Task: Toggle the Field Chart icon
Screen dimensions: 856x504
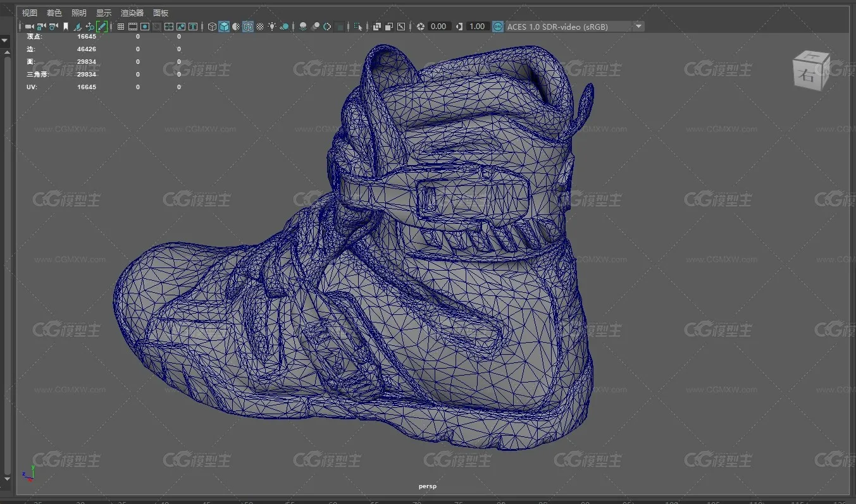Action: [169, 27]
